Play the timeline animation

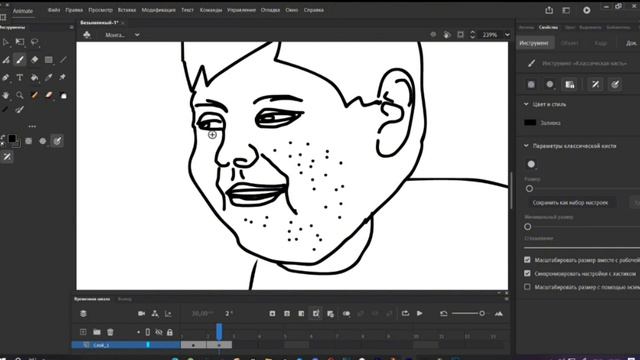point(420,313)
